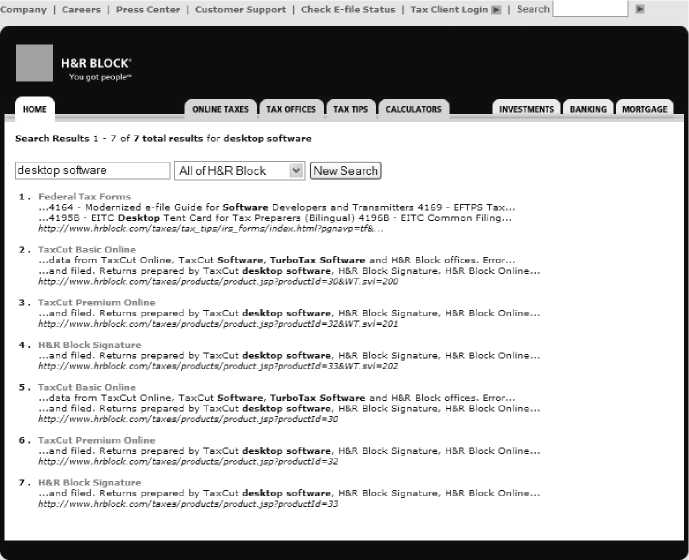The width and height of the screenshot is (689, 560).
Task: Select the Tax Tips tab
Action: 350,109
